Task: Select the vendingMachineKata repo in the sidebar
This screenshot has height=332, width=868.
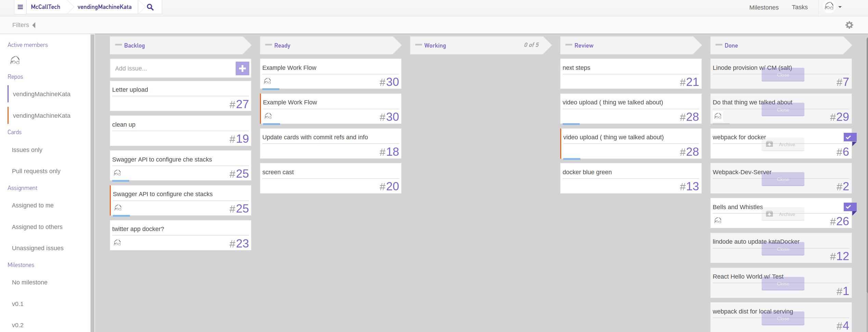Action: tap(42, 94)
